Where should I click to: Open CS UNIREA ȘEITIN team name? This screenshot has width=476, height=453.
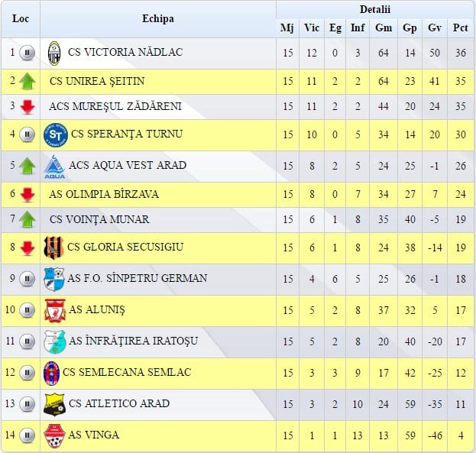click(x=97, y=82)
